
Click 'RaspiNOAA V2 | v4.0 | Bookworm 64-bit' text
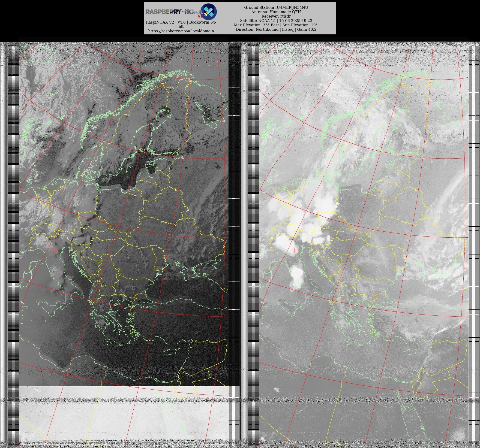pyautogui.click(x=181, y=24)
